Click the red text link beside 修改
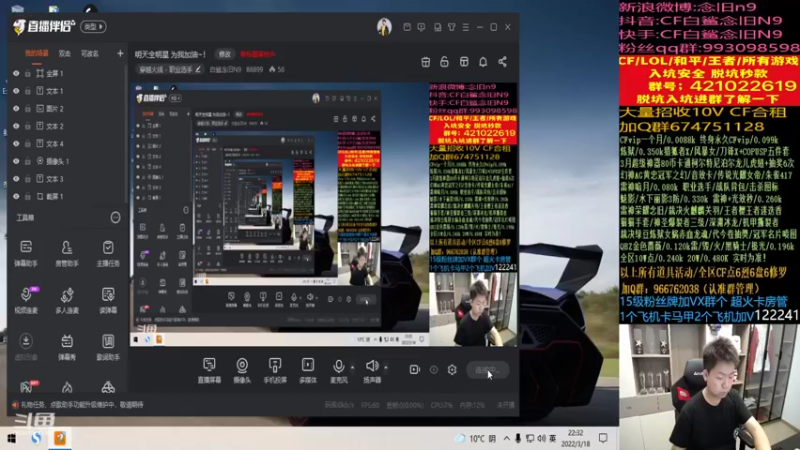 pyautogui.click(x=258, y=54)
